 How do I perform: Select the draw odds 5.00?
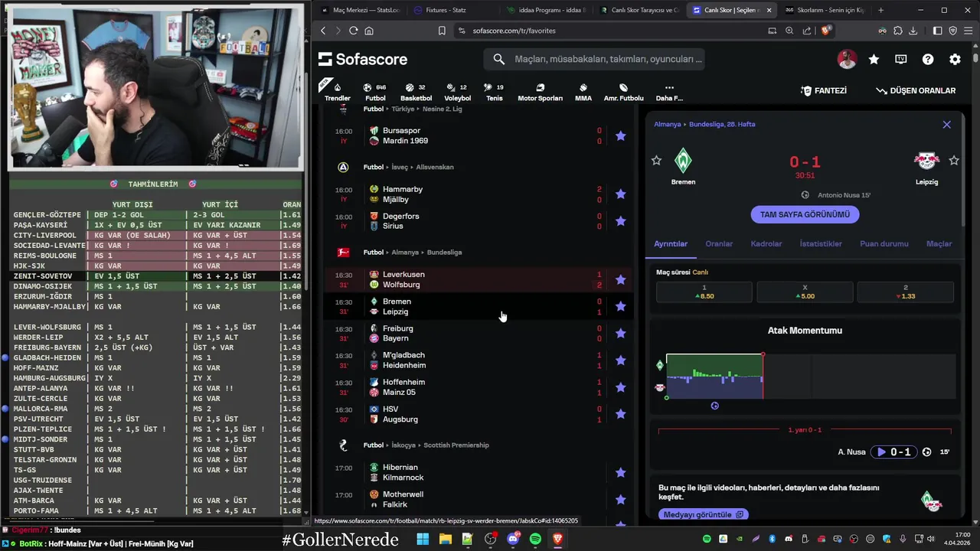pos(805,292)
